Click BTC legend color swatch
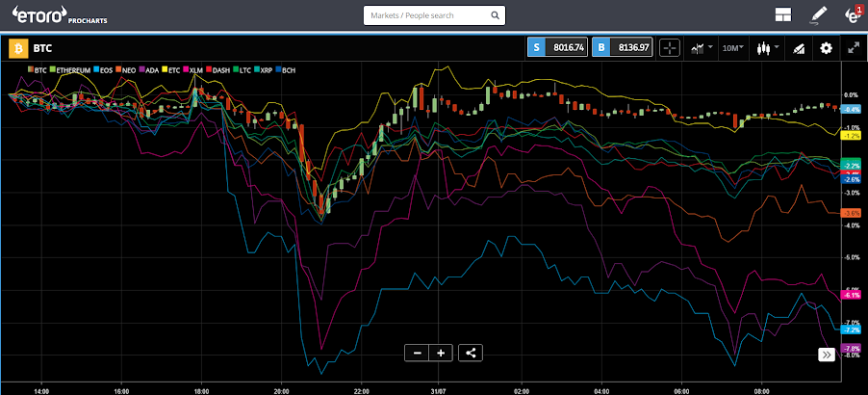868x395 pixels. point(31,70)
